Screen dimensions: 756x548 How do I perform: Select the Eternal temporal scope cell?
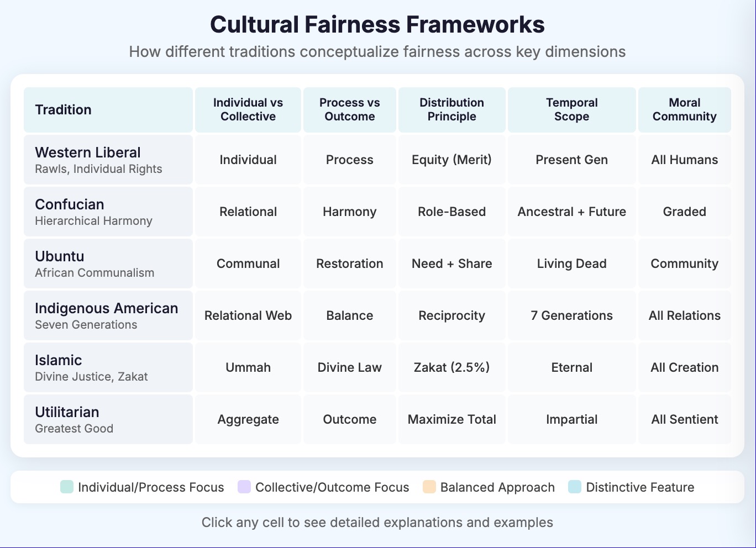click(x=571, y=367)
